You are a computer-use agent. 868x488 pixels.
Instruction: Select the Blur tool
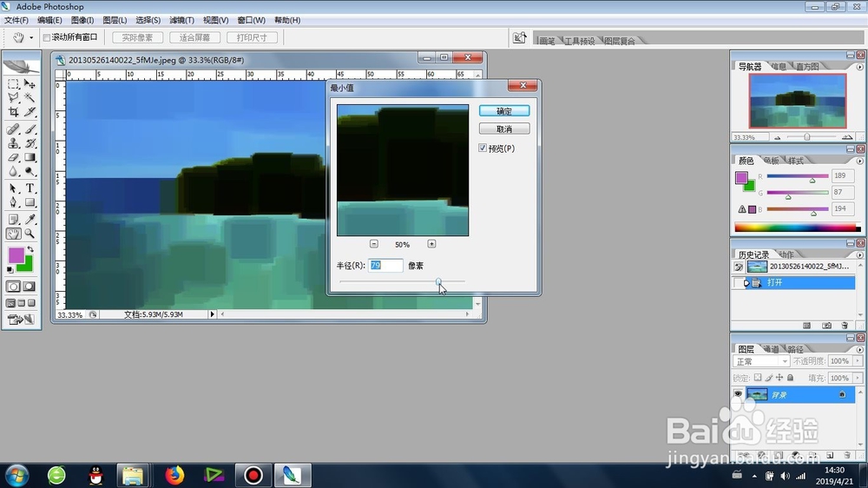(13, 172)
